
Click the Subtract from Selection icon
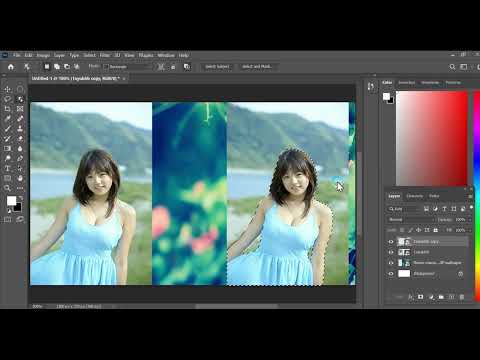67,67
